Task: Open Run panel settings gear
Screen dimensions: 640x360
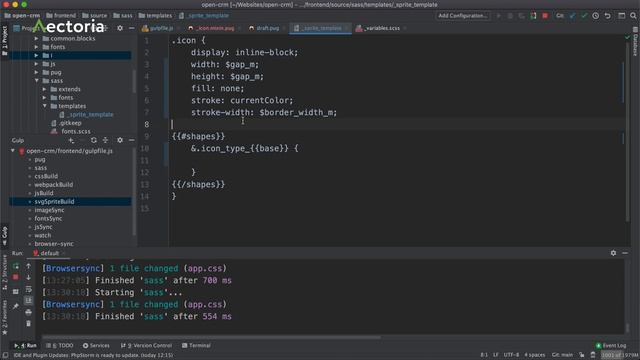Action: [613, 253]
